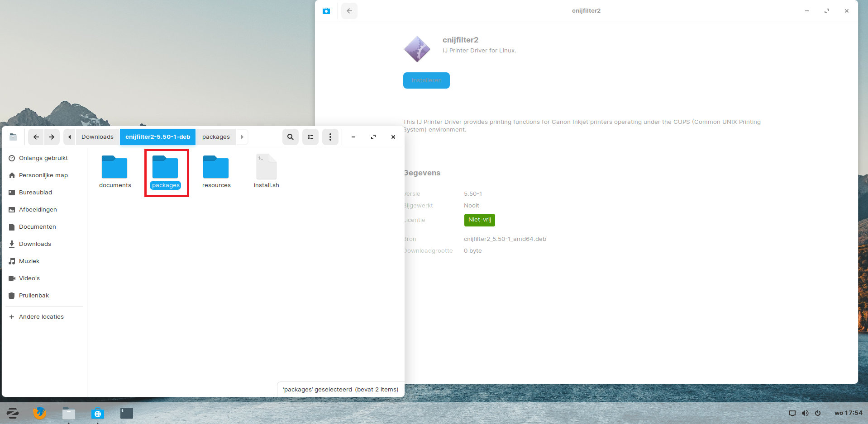Click the Installeren button
The image size is (868, 424).
click(x=426, y=80)
